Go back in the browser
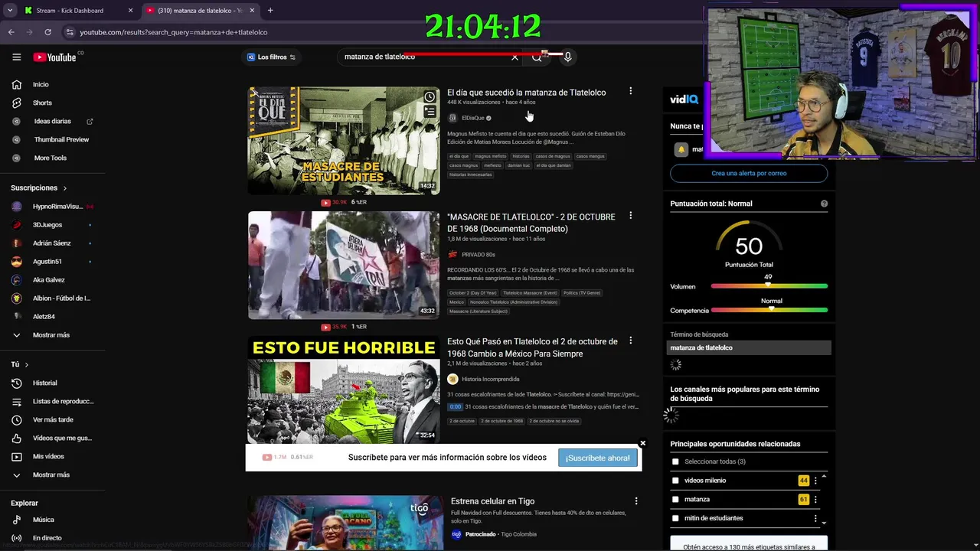The image size is (980, 551). click(x=11, y=32)
